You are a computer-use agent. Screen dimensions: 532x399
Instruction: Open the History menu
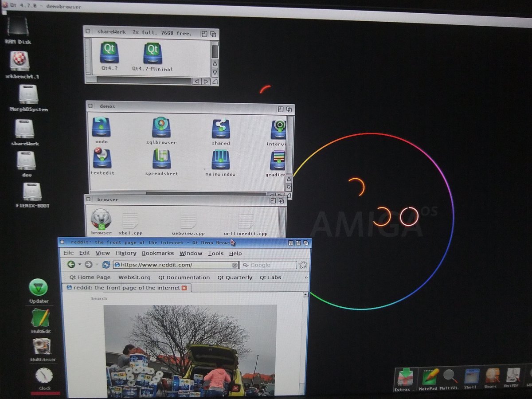tap(126, 253)
